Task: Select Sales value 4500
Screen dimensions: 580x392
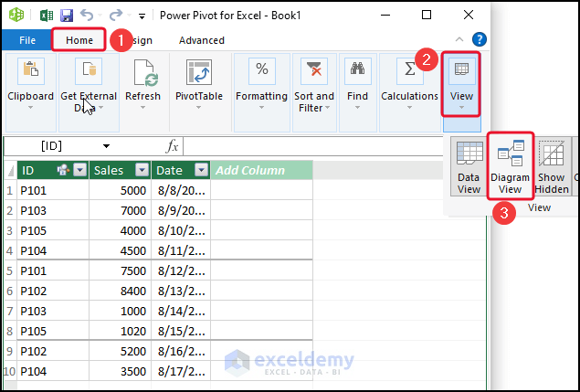Action: point(121,250)
